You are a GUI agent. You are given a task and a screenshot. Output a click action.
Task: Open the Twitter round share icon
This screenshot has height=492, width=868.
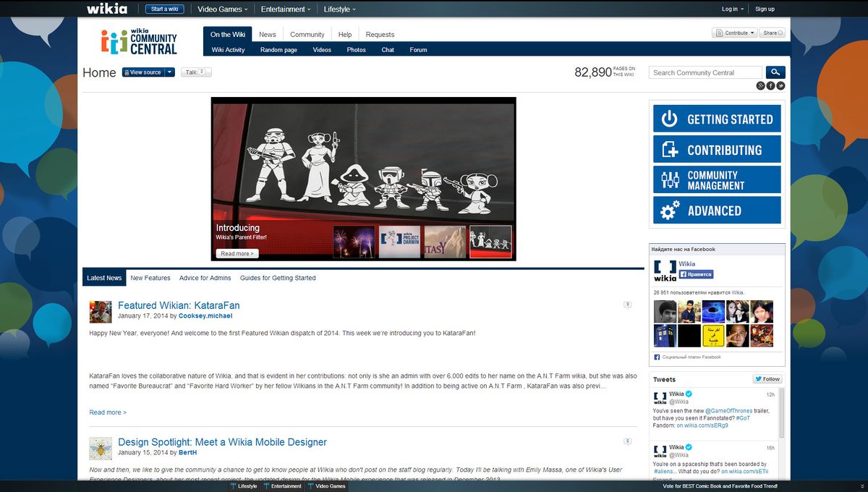pyautogui.click(x=781, y=86)
